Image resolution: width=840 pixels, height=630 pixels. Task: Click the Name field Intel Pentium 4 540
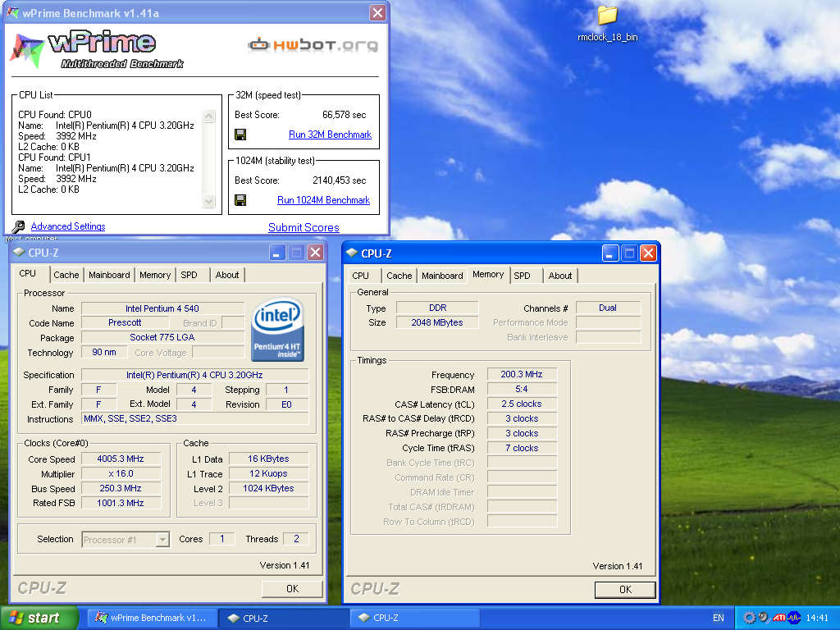(x=162, y=308)
